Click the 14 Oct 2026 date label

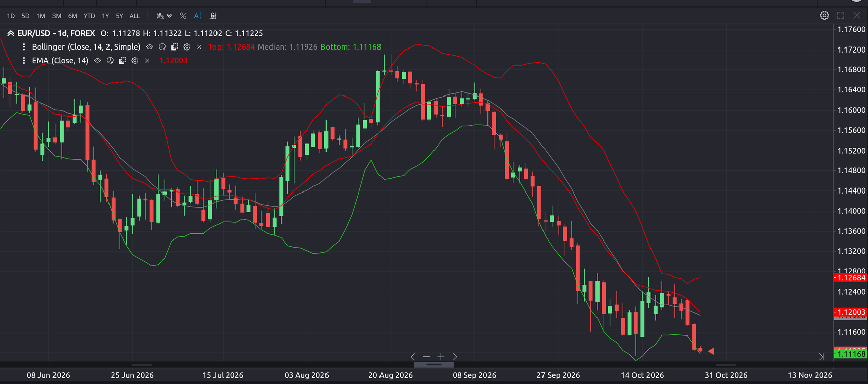click(x=642, y=375)
